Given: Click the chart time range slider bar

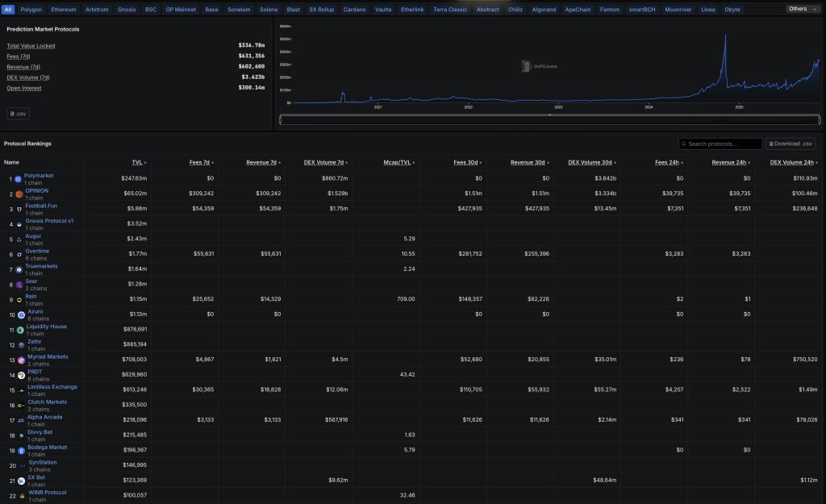Looking at the screenshot, I should pos(550,120).
